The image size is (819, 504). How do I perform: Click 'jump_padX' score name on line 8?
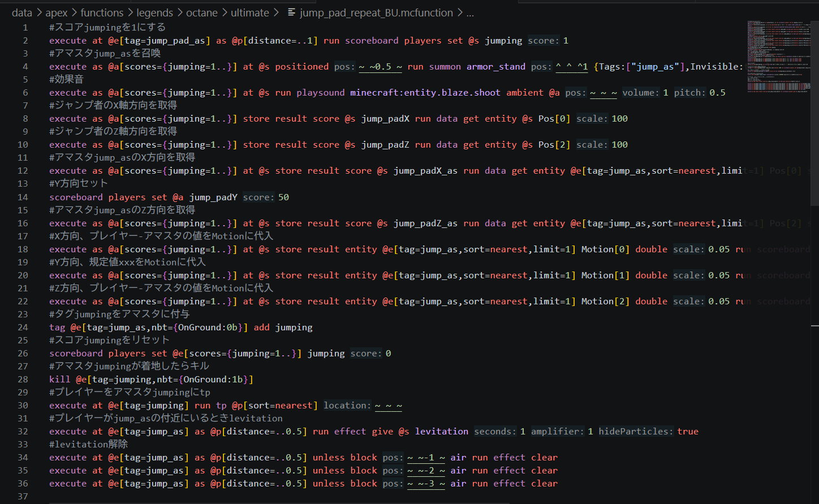(x=385, y=119)
